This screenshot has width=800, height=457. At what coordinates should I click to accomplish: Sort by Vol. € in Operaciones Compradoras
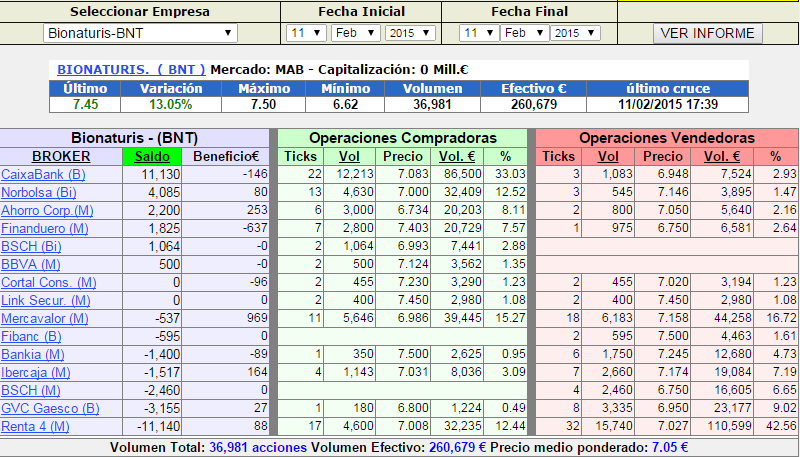457,157
